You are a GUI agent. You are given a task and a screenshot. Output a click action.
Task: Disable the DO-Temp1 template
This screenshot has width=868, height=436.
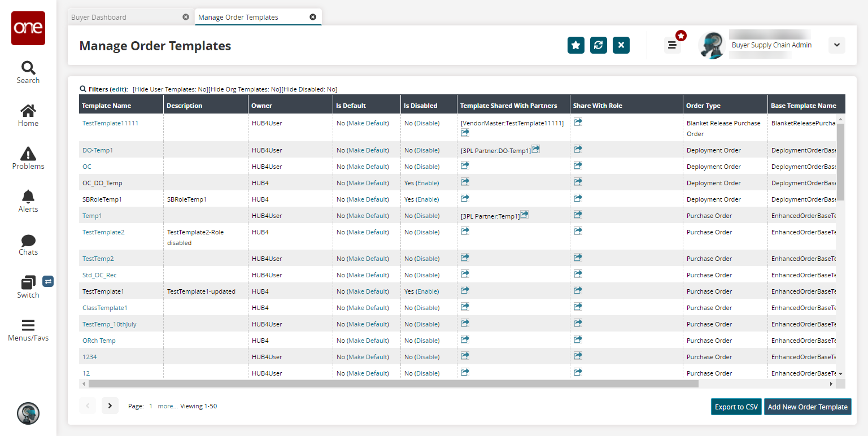(427, 150)
